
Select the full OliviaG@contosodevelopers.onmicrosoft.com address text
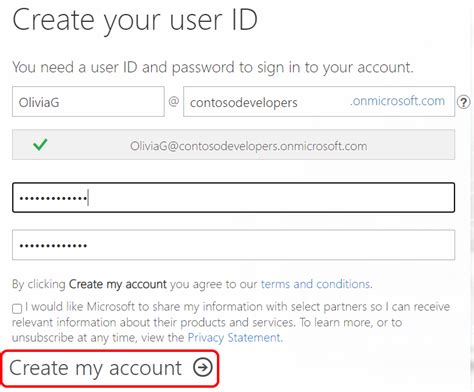[x=249, y=146]
